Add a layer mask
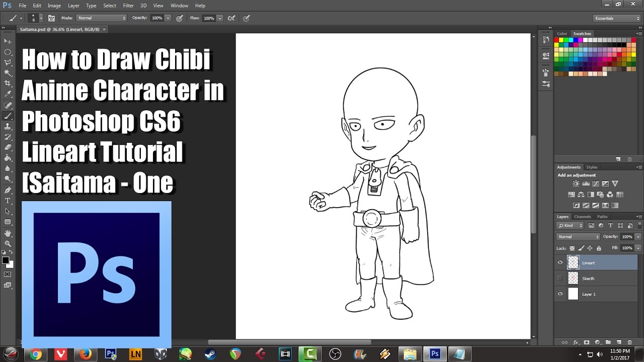The image size is (644, 362). tap(586, 342)
